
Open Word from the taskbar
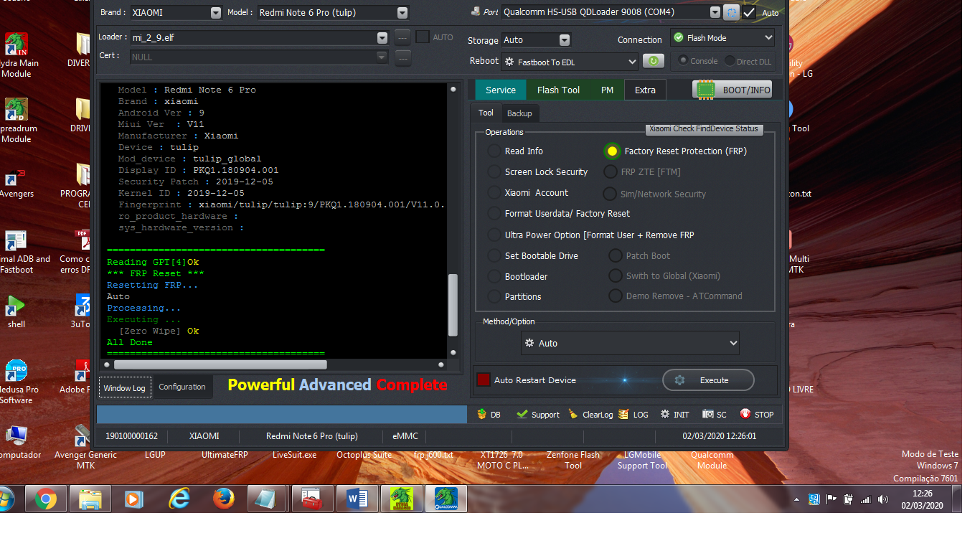point(357,499)
